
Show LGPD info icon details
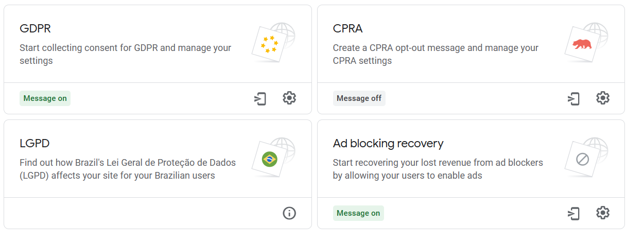click(289, 213)
